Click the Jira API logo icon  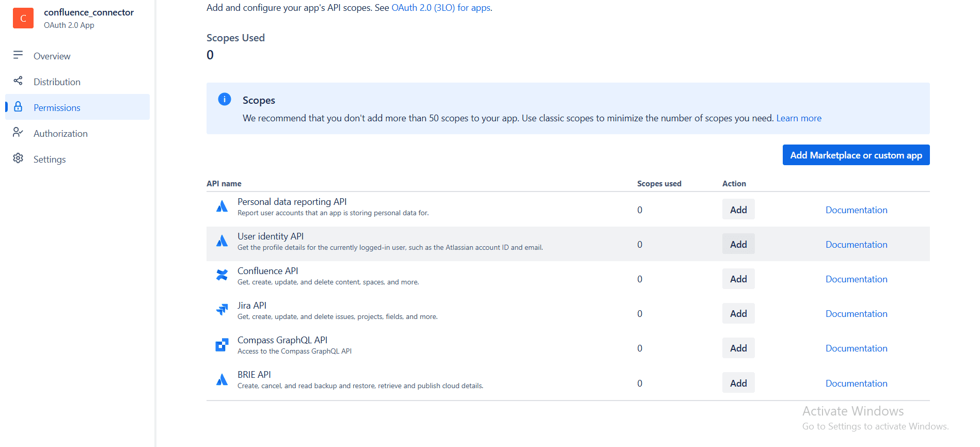coord(222,310)
